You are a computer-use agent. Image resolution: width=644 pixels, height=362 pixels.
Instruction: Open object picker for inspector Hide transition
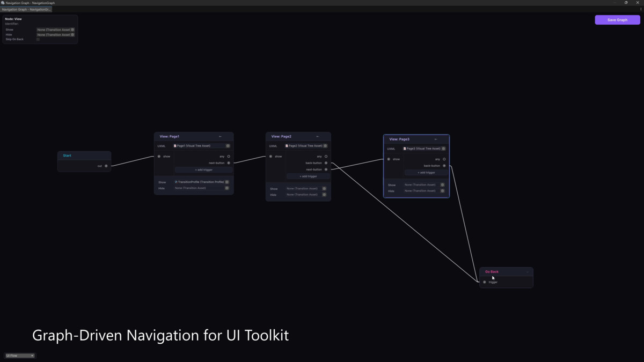click(x=72, y=34)
